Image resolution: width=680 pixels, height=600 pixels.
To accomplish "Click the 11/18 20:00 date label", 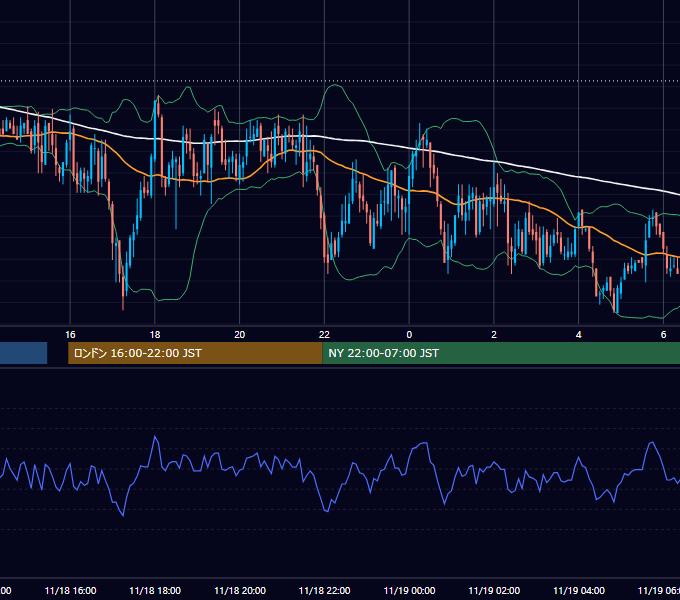I will pyautogui.click(x=240, y=590).
